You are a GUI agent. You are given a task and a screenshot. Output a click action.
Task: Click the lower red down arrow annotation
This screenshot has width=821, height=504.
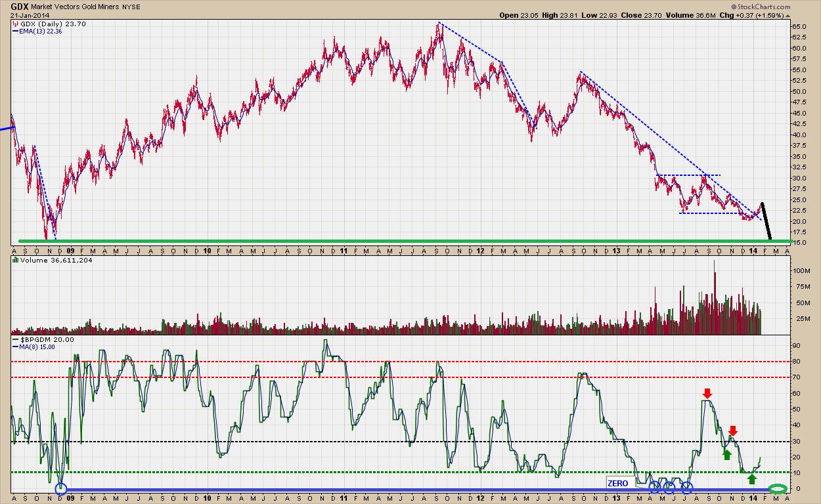click(x=733, y=431)
